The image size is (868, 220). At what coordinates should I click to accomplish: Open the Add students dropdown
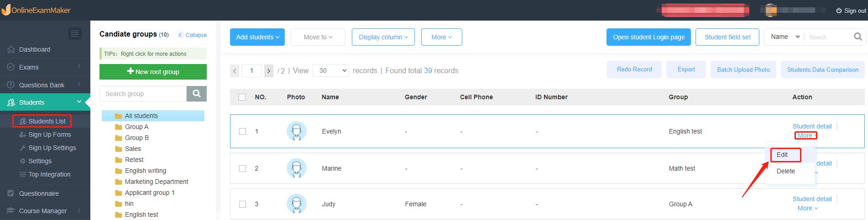(x=257, y=37)
